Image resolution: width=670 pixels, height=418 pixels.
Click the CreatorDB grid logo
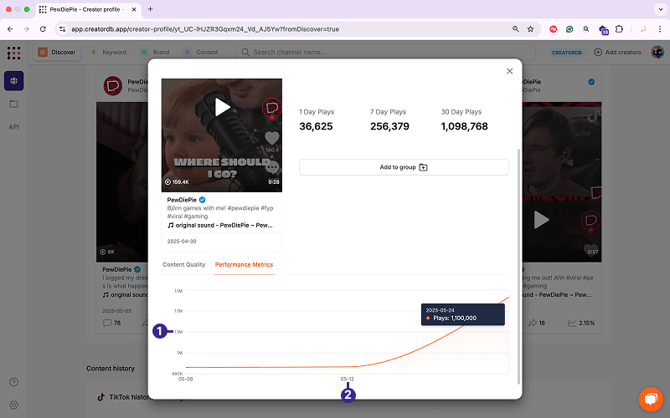coord(14,53)
